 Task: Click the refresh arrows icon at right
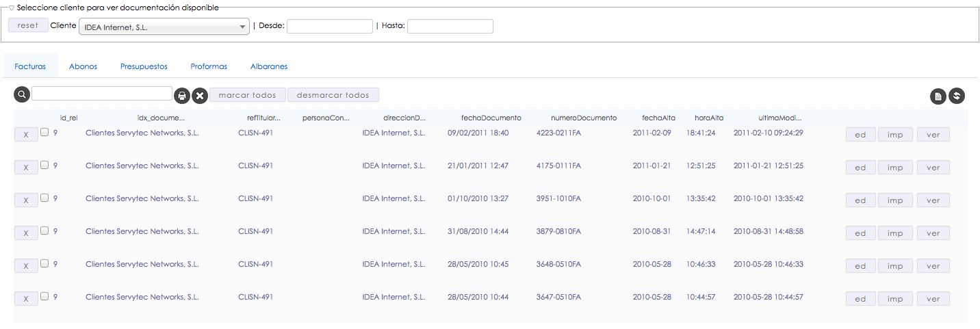tap(957, 96)
